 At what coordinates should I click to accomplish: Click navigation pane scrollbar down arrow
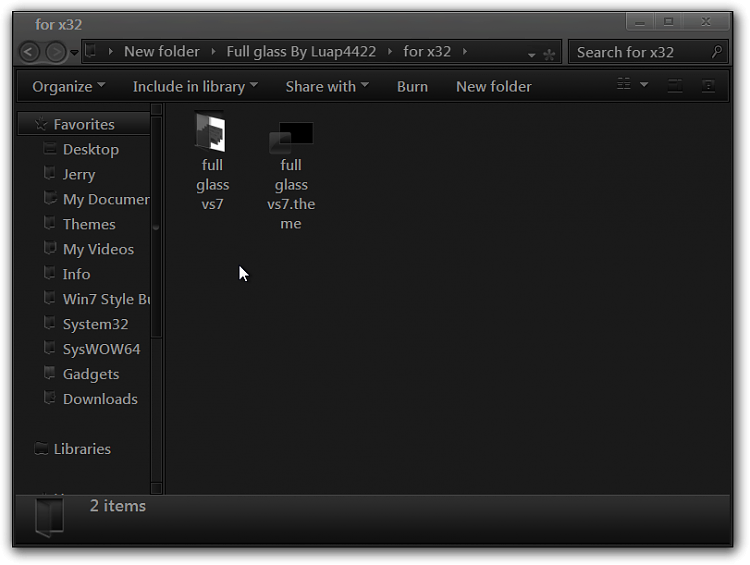[156, 488]
